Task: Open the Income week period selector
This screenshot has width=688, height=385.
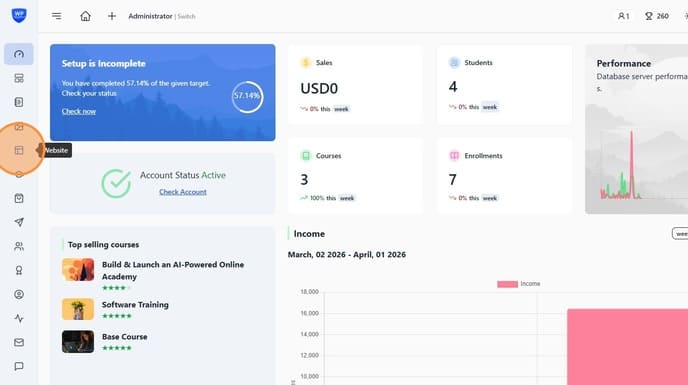Action: 680,234
